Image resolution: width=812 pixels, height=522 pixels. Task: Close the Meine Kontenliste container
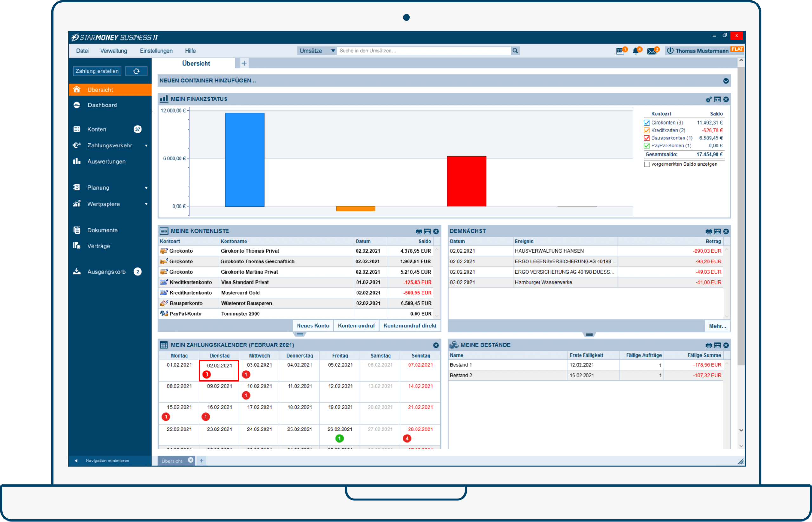click(436, 231)
